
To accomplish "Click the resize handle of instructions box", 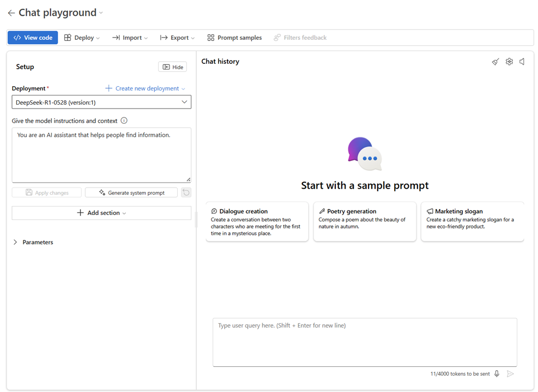I will [189, 179].
